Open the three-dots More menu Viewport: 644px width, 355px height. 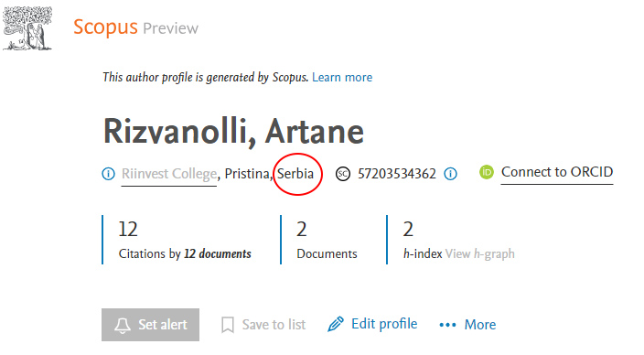tap(467, 325)
